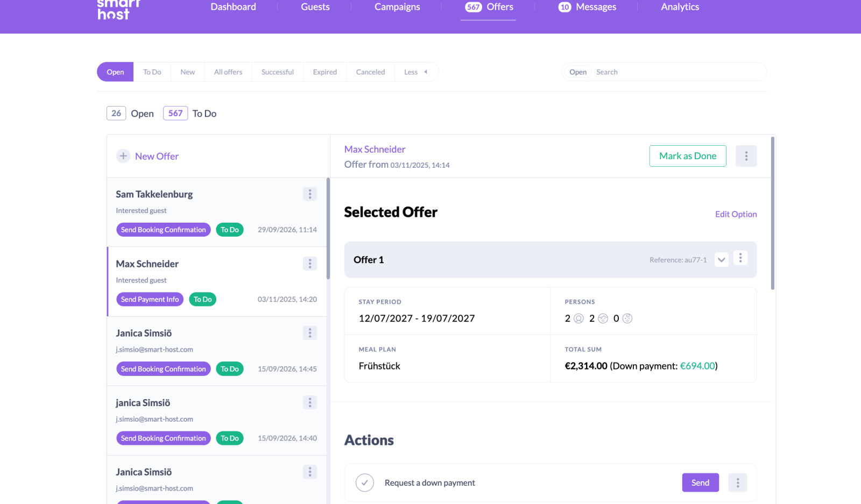Open the Campaigns navigation tab
The width and height of the screenshot is (861, 504).
coord(397,7)
